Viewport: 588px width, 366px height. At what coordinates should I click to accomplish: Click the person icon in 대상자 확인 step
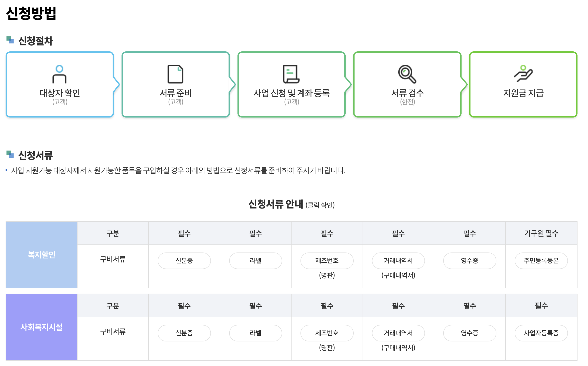[x=59, y=74]
